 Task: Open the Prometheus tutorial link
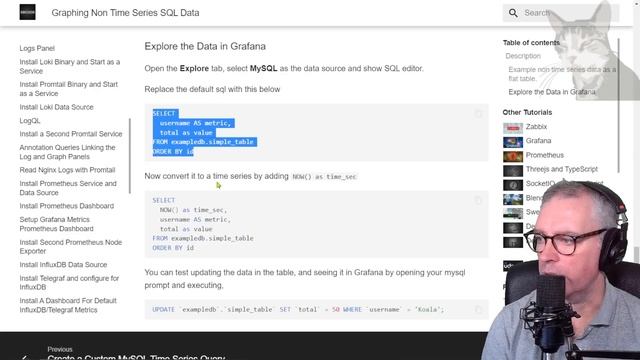pyautogui.click(x=544, y=155)
